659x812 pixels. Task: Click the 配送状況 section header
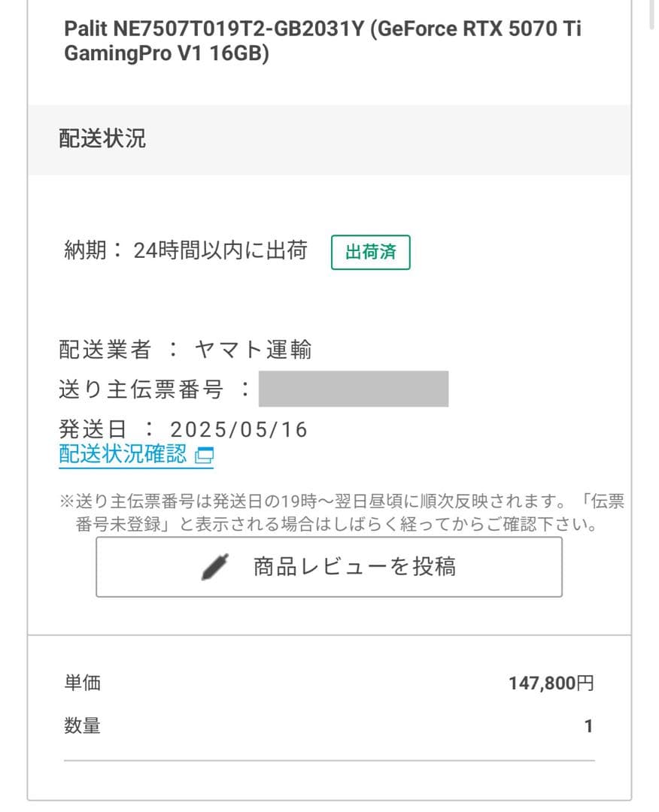point(102,139)
